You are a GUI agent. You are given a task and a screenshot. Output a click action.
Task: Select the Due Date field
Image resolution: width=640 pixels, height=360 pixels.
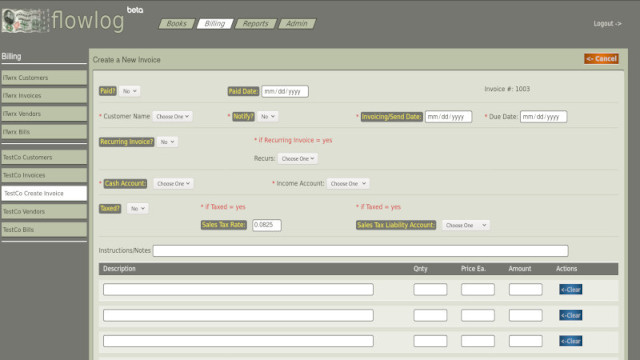(543, 117)
